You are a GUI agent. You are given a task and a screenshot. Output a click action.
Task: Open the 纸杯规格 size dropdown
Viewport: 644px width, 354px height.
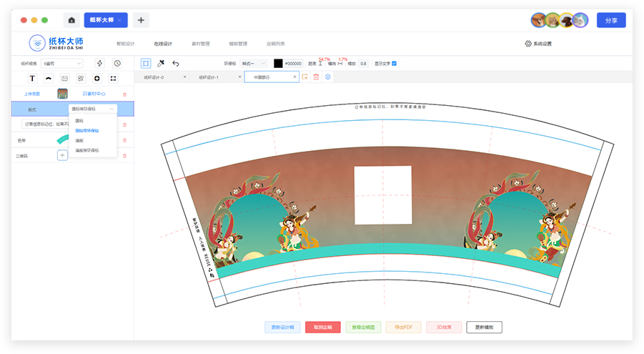(x=62, y=64)
